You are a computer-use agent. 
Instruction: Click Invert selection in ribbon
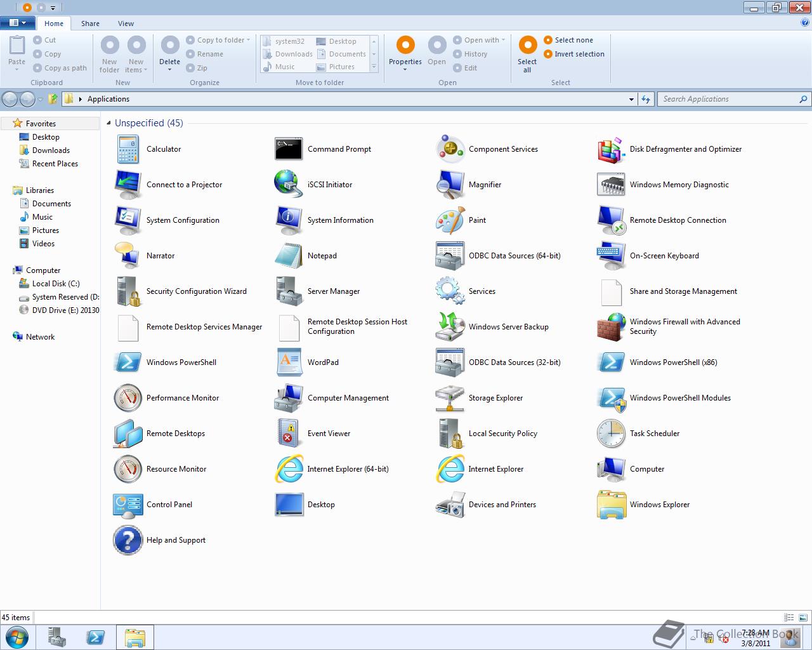click(x=574, y=54)
